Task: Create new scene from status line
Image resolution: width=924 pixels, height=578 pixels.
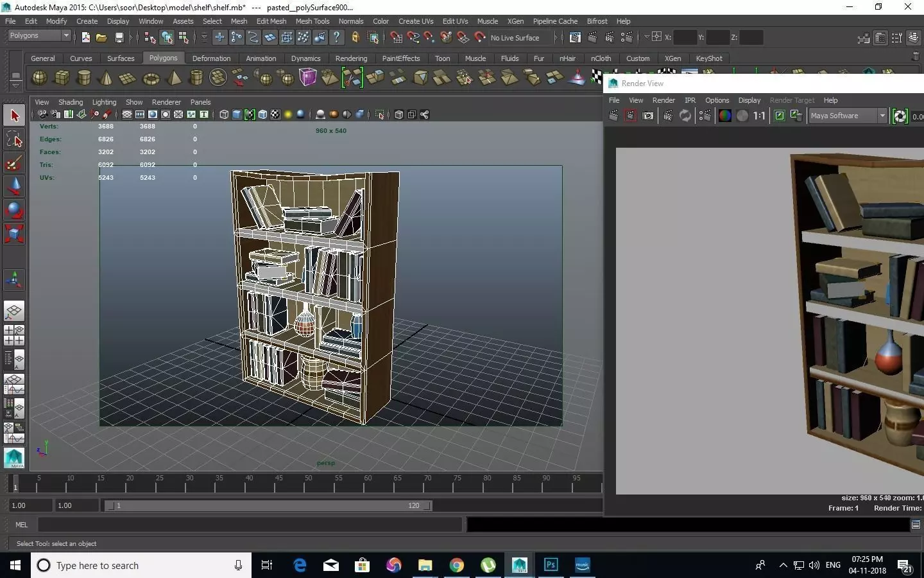Action: pyautogui.click(x=85, y=37)
